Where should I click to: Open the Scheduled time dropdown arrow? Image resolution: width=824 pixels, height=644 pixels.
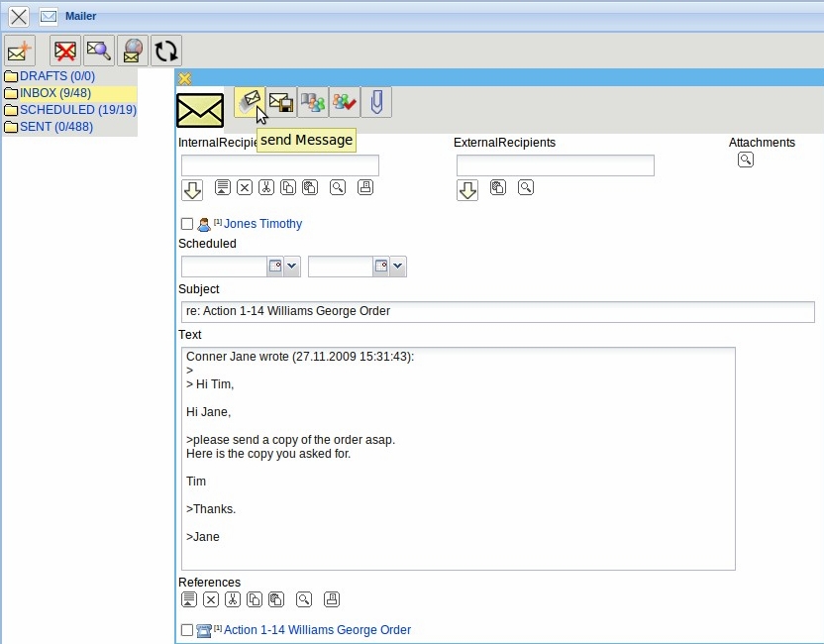point(396,266)
